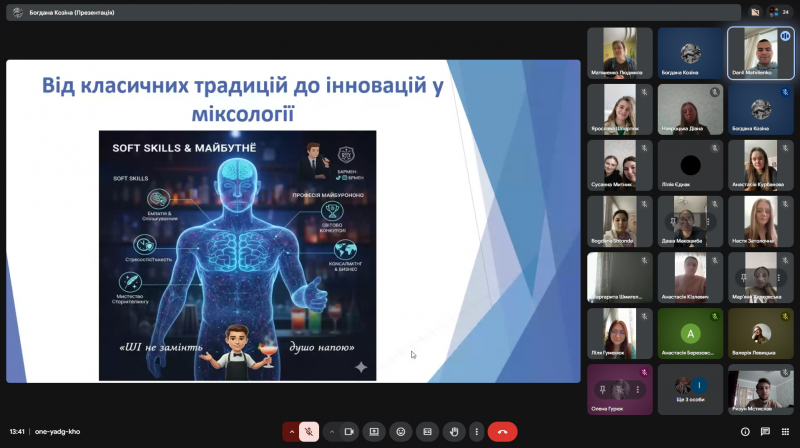Open the three-dot more options menu
This screenshot has height=448, width=800.
479,431
